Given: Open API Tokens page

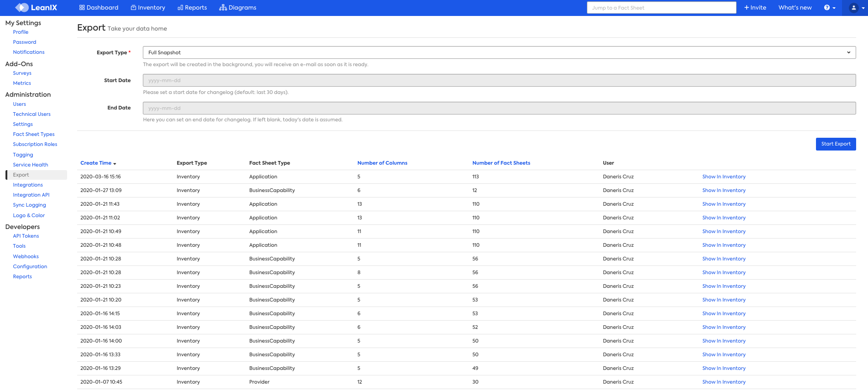Looking at the screenshot, I should coord(26,236).
